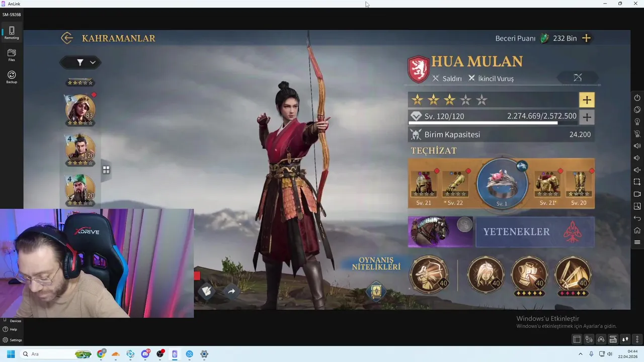Add more Beceri Puanı with plus
The height and width of the screenshot is (362, 644).
[586, 38]
